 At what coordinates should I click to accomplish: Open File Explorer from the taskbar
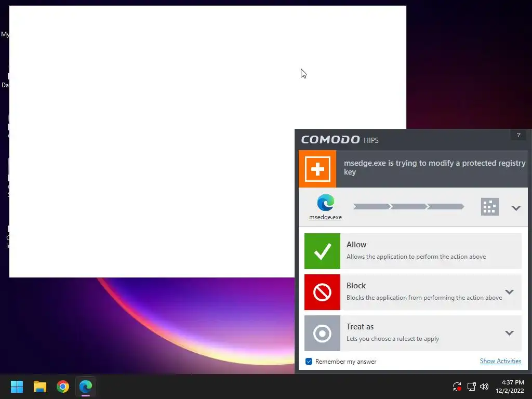39,387
